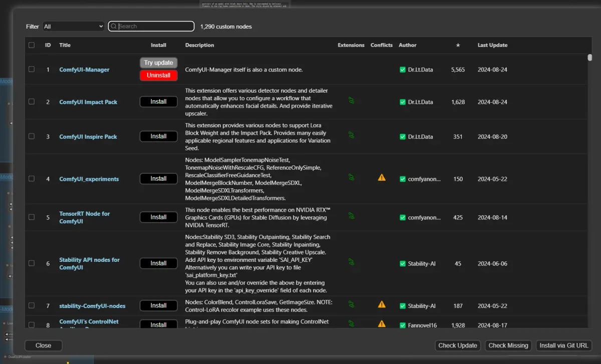Click the verified badge in the ComfyUI_experiments row
Viewport: 601px width, 364px height.
pyautogui.click(x=403, y=179)
